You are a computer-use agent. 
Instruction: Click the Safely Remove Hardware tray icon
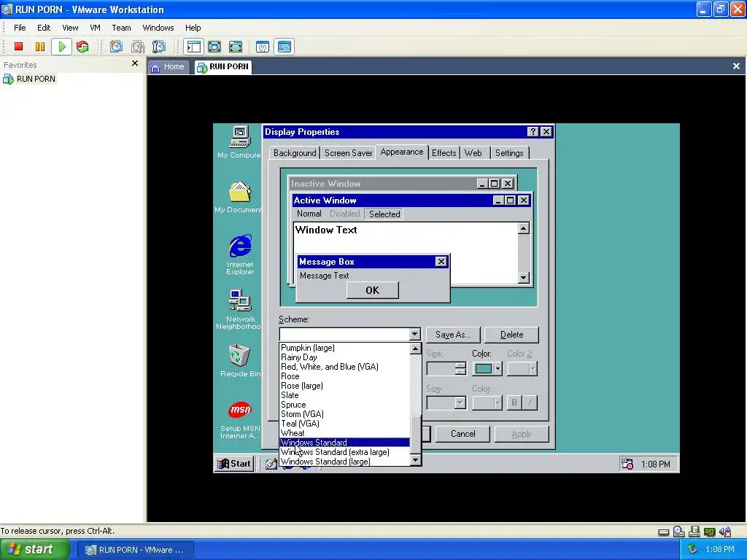692,550
